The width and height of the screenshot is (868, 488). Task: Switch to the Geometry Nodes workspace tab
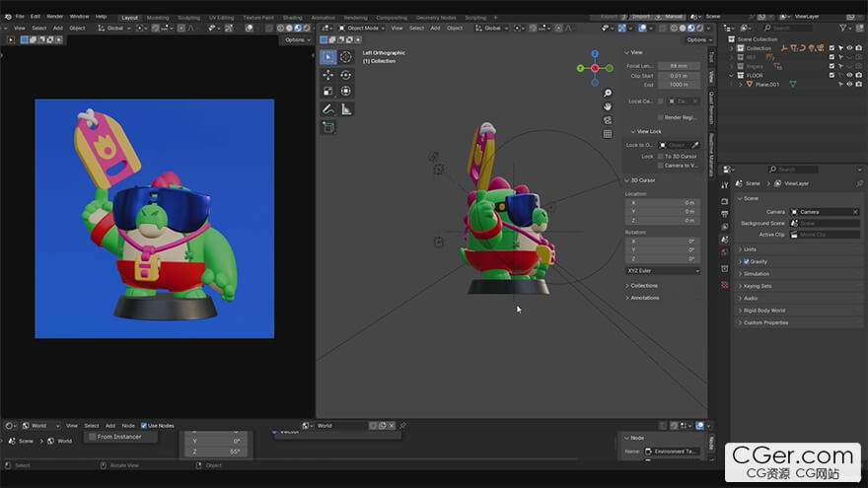436,18
